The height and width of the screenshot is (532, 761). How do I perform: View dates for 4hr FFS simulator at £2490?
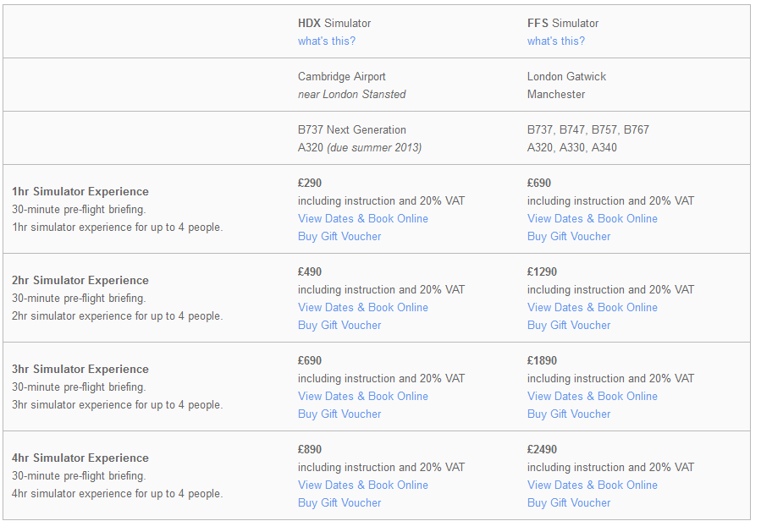(593, 485)
